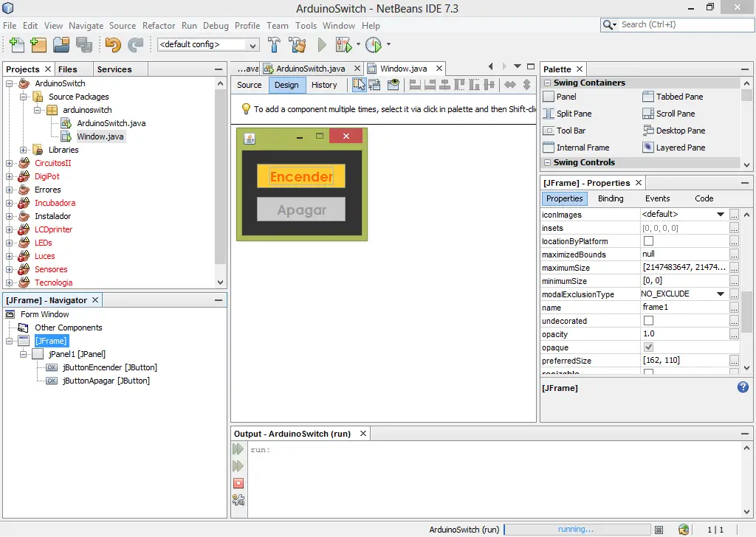Enable Connection Mode in the designer toolbar
756x537 pixels.
(x=375, y=85)
